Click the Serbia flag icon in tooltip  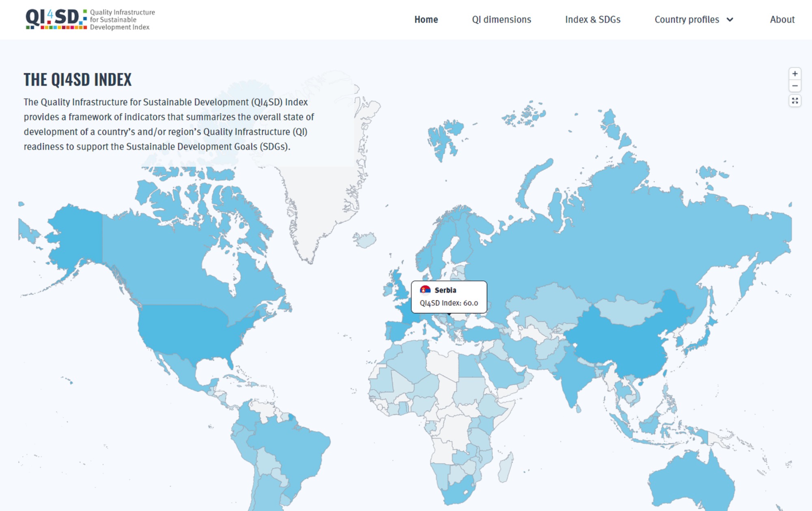[x=425, y=290]
